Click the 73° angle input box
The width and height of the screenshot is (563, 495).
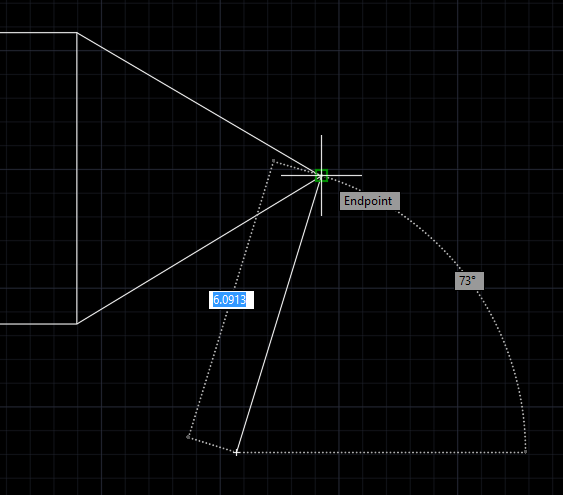coord(469,281)
